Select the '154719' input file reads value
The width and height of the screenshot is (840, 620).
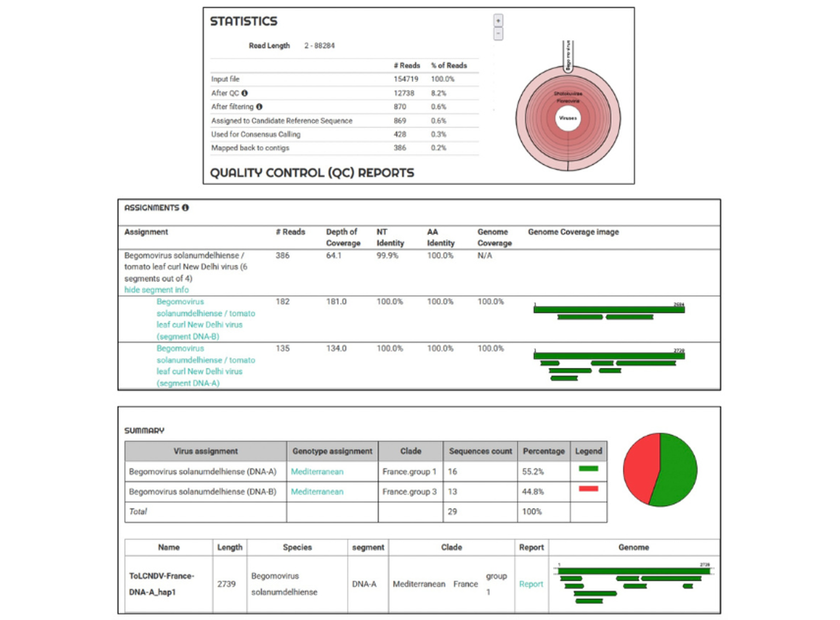pos(406,79)
